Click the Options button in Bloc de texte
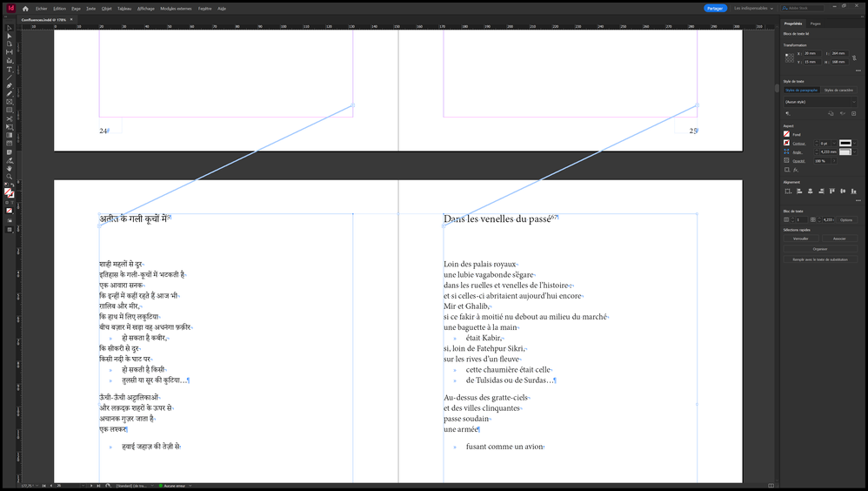 click(x=846, y=220)
